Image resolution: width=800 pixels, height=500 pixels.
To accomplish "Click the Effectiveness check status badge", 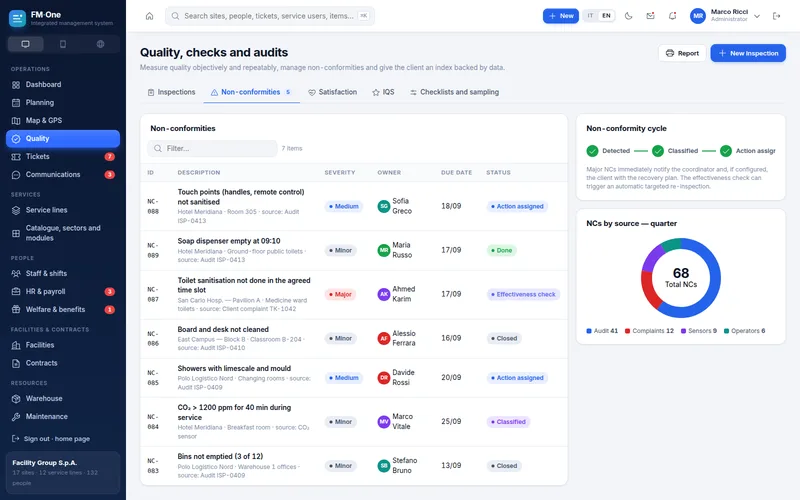I will click(523, 294).
